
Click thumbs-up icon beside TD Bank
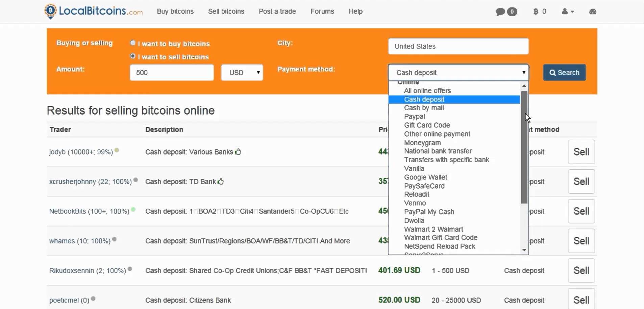[221, 182]
